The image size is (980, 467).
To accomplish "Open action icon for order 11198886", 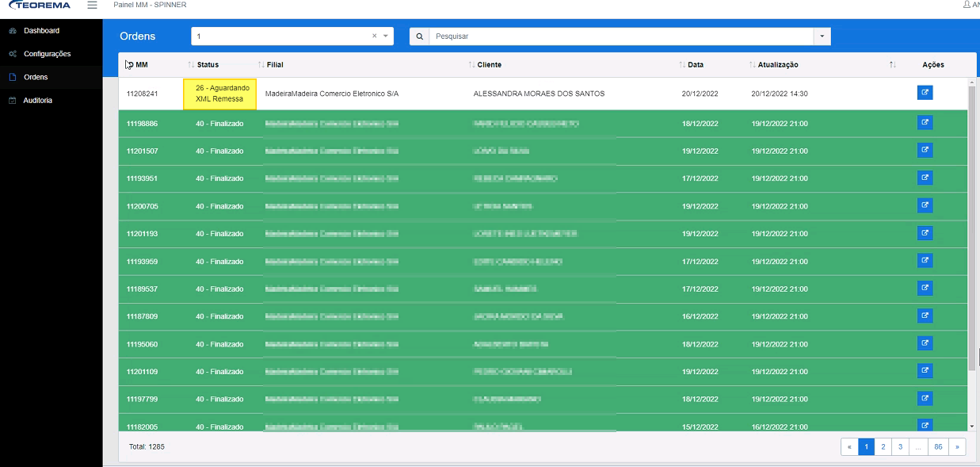I will (x=925, y=123).
